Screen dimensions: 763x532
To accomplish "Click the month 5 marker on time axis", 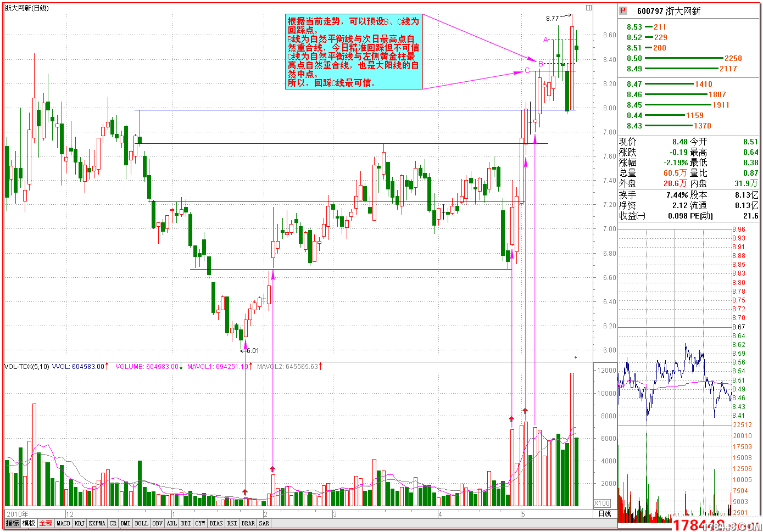I will click(x=523, y=514).
